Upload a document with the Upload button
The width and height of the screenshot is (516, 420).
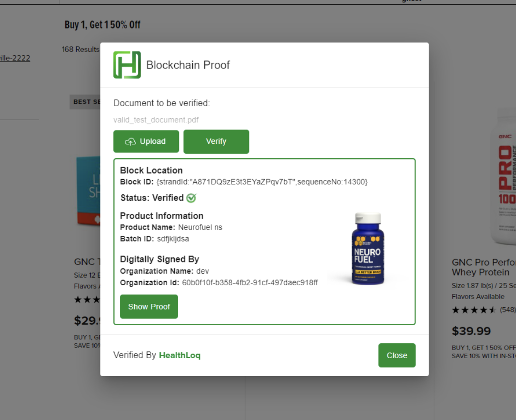(x=146, y=141)
